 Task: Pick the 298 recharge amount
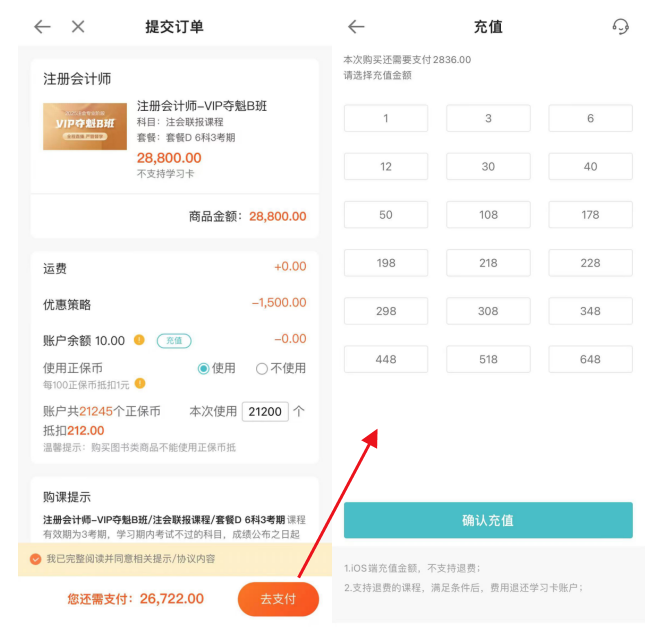coord(386,311)
